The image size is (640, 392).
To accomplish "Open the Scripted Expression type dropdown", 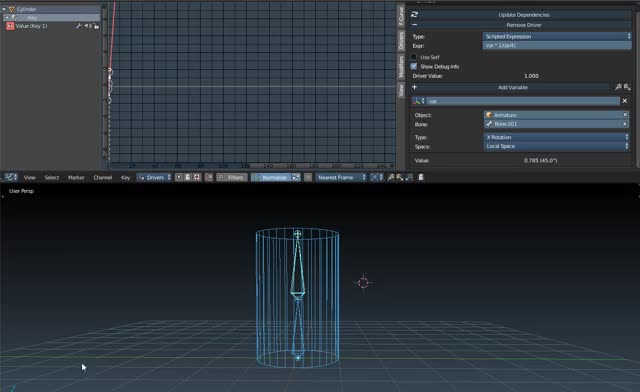I will pyautogui.click(x=557, y=36).
